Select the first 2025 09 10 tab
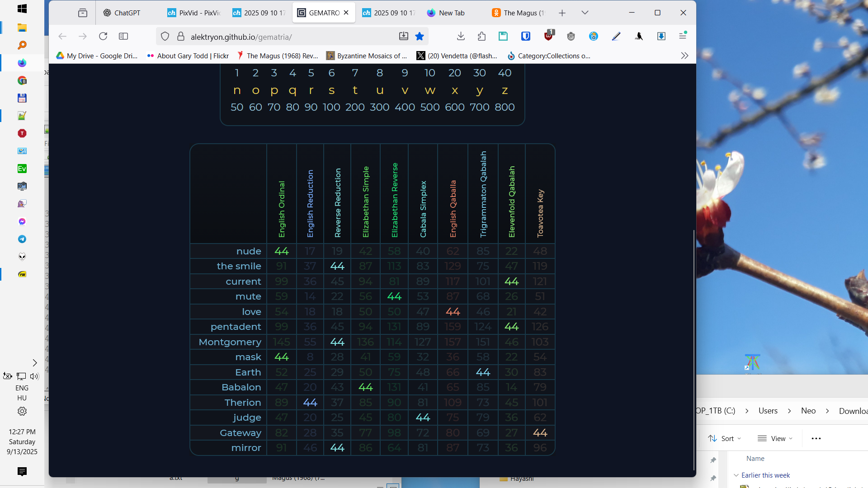 259,13
